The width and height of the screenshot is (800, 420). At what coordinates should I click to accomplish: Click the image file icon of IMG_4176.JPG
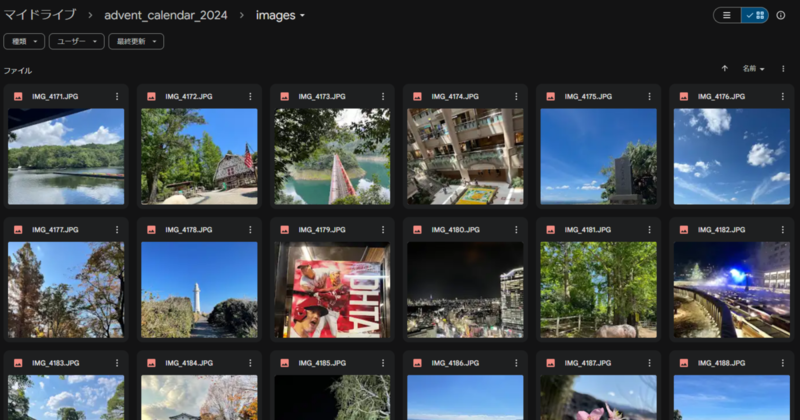coord(684,96)
